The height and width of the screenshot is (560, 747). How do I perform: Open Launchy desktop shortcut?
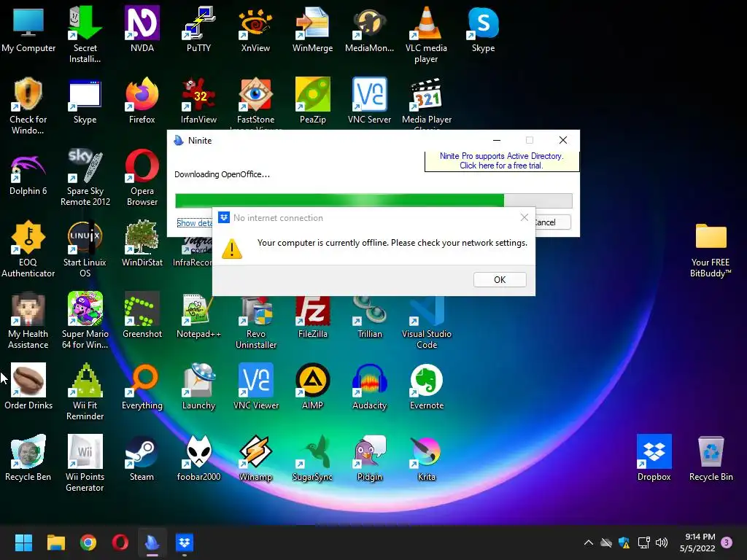(x=198, y=387)
